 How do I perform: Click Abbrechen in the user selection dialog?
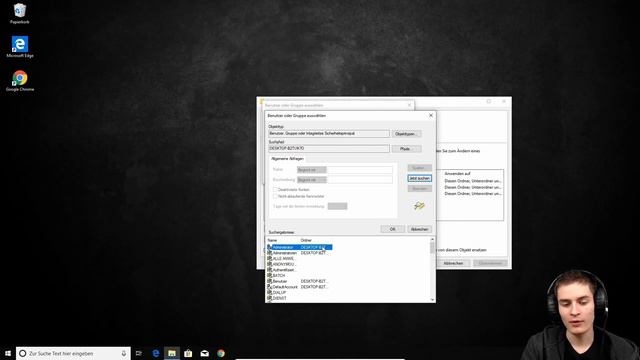[420, 229]
